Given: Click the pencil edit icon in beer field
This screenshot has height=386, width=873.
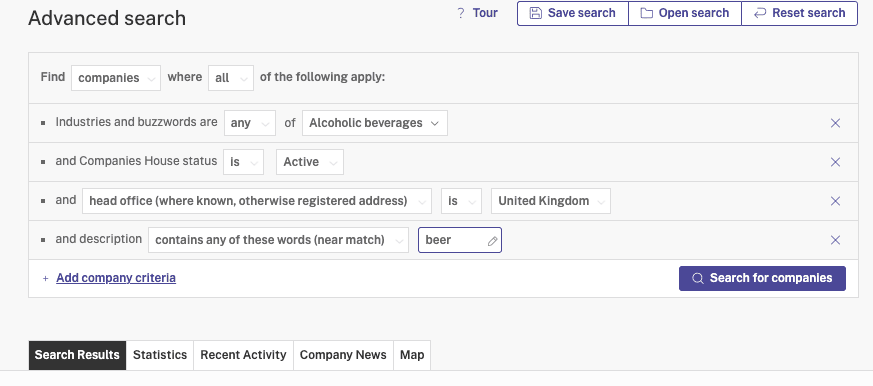Looking at the screenshot, I should click(x=492, y=241).
